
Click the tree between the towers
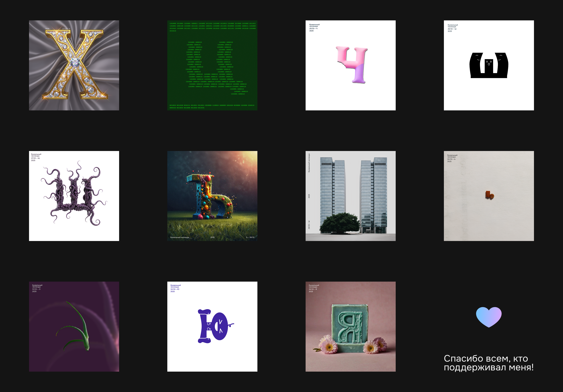340,223
